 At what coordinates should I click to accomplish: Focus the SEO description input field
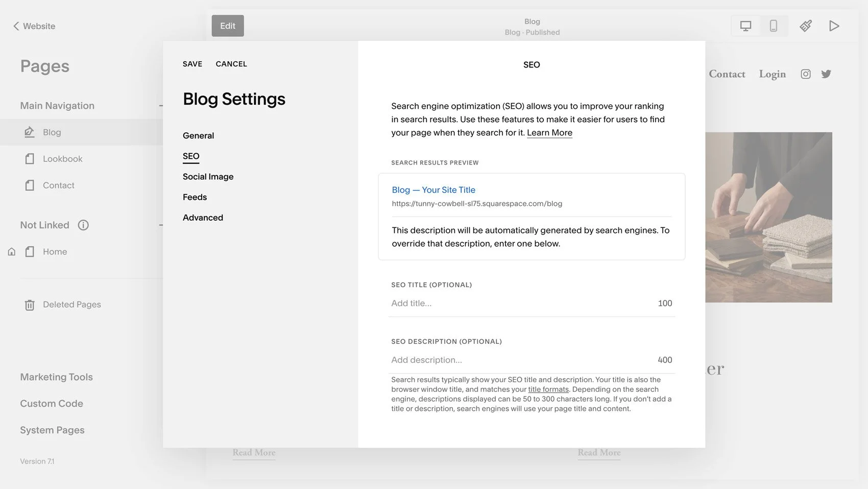[x=532, y=360]
